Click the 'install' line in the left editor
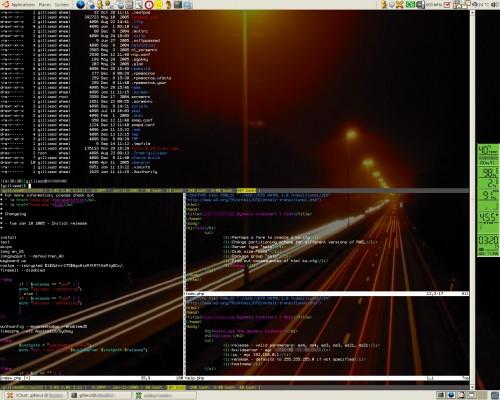 pos(8,237)
